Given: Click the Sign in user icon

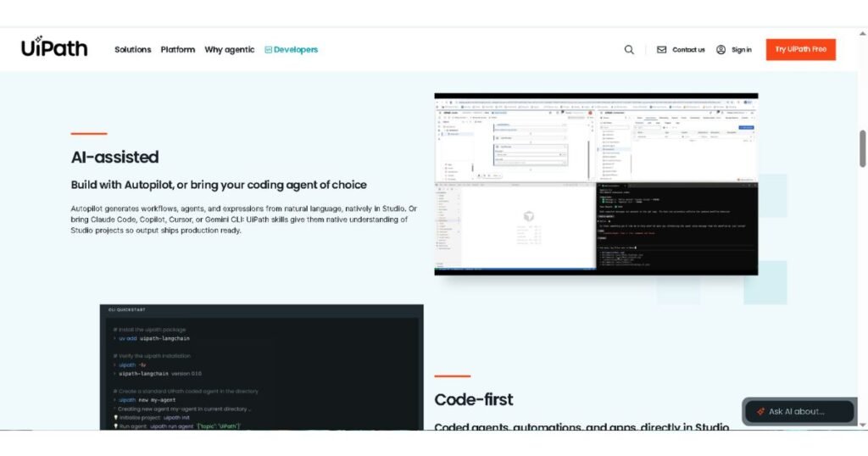Looking at the screenshot, I should pos(721,49).
